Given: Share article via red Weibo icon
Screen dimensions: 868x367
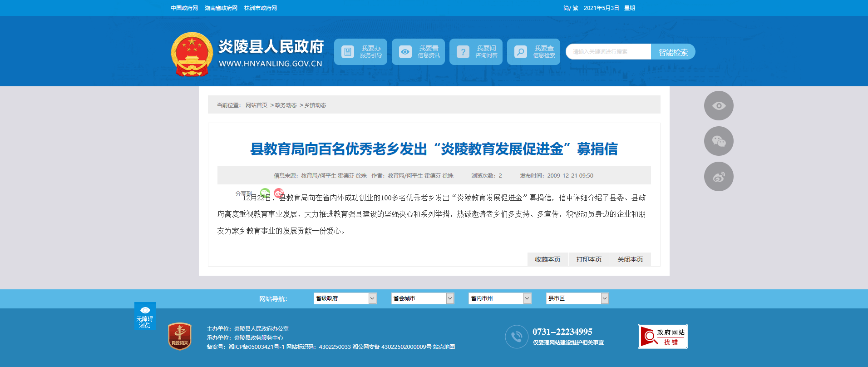Looking at the screenshot, I should point(279,193).
